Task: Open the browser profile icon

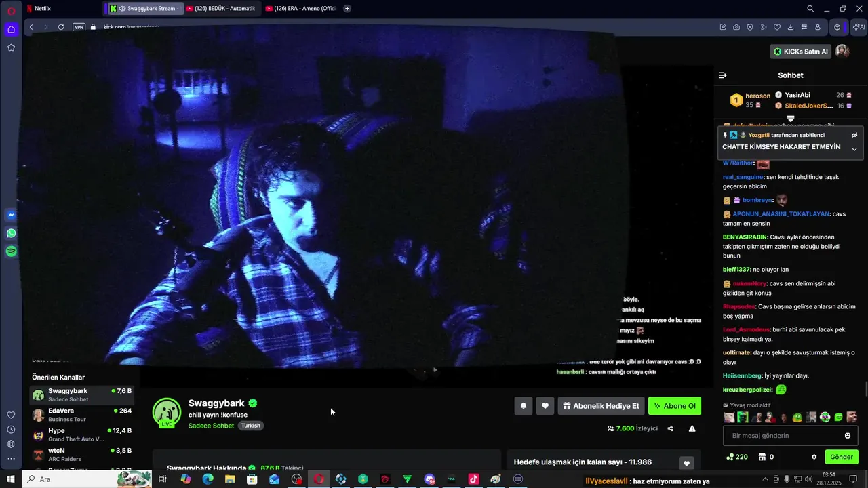Action: 818,27
